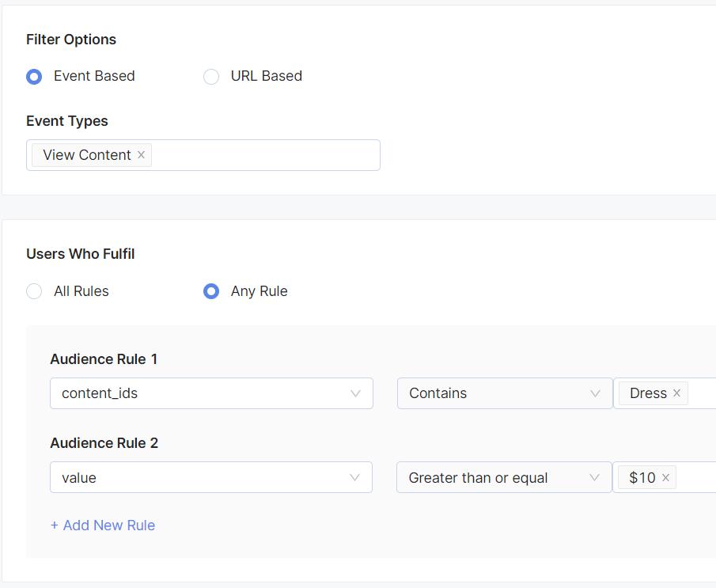Click the Filter Options heading
This screenshot has height=588, width=716.
coord(71,40)
